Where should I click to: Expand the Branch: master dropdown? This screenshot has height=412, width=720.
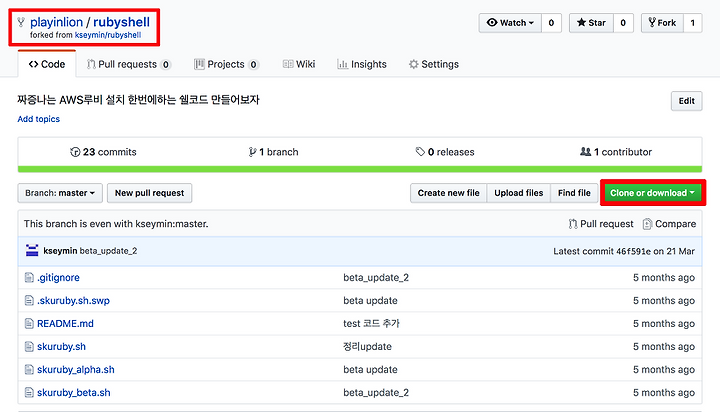[60, 193]
